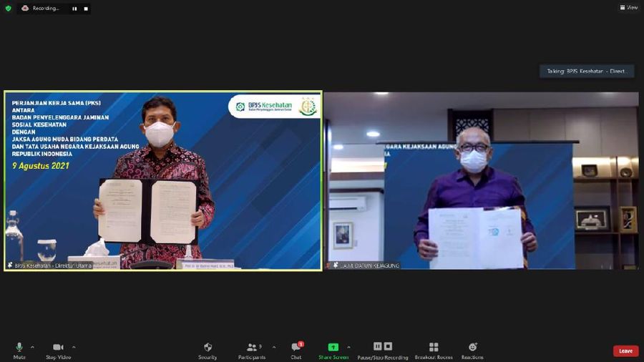Open the Security shield menu

pyautogui.click(x=208, y=351)
